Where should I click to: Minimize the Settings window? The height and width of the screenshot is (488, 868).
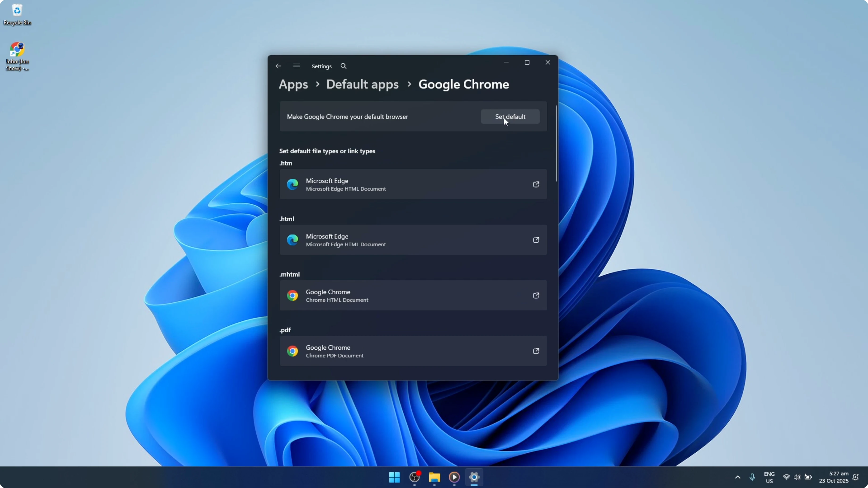point(506,62)
